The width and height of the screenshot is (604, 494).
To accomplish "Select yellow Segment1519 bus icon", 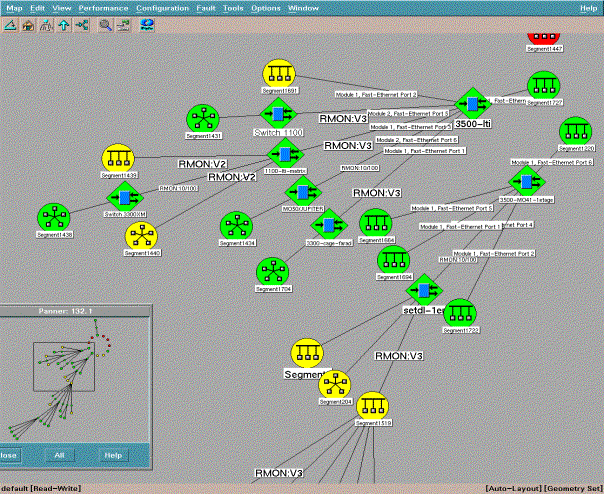I will click(372, 407).
